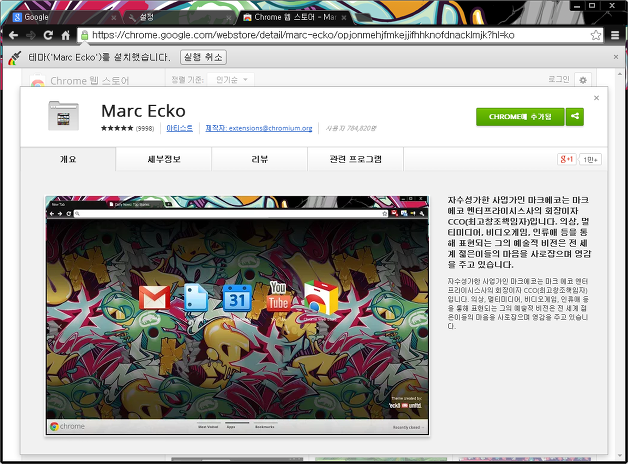Bookmark this page with the star icon
Image resolution: width=628 pixels, height=464 pixels.
(596, 35)
